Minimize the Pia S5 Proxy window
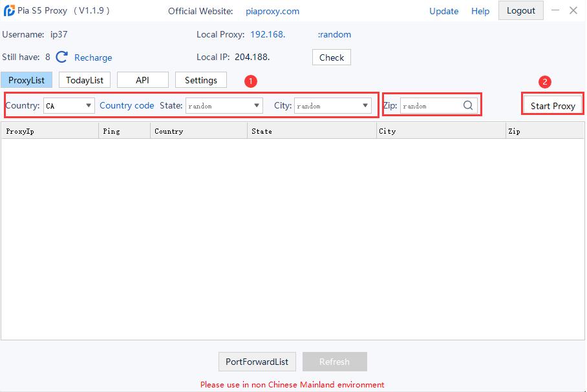Viewport: 587px width, 392px height. pos(555,10)
